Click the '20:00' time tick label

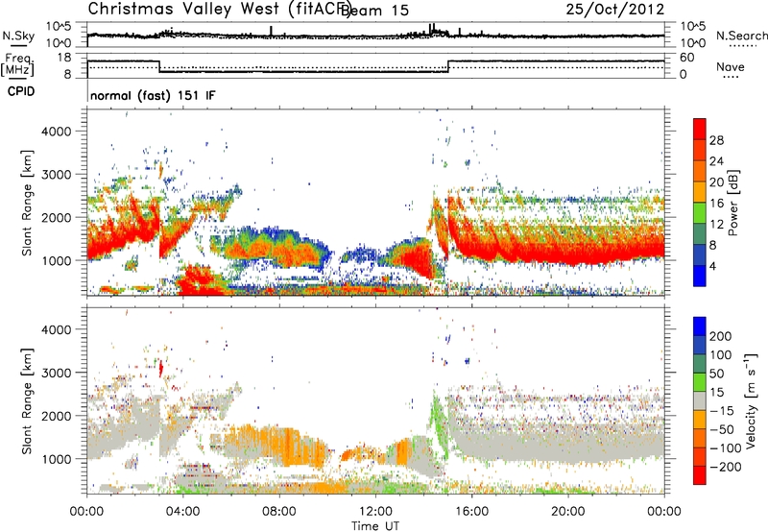click(x=567, y=512)
